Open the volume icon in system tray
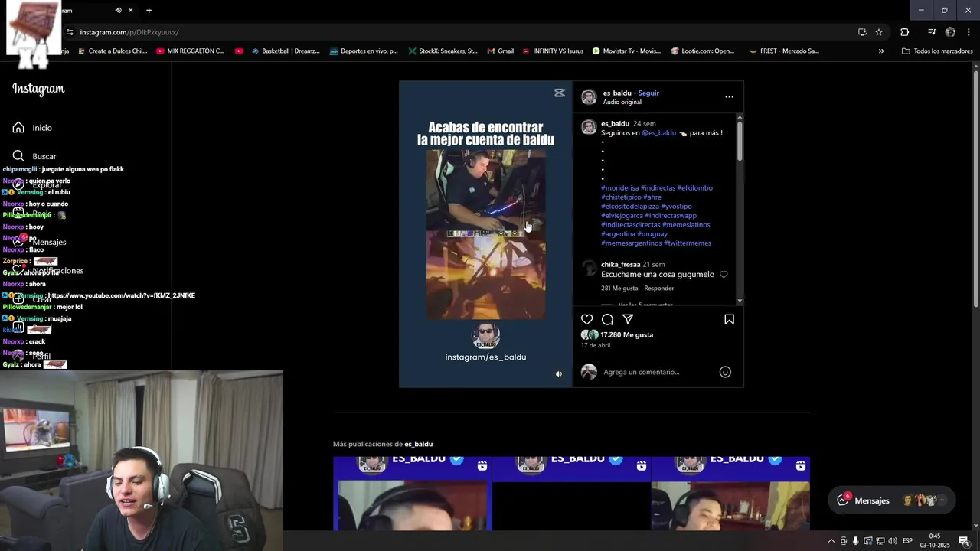 tap(892, 541)
